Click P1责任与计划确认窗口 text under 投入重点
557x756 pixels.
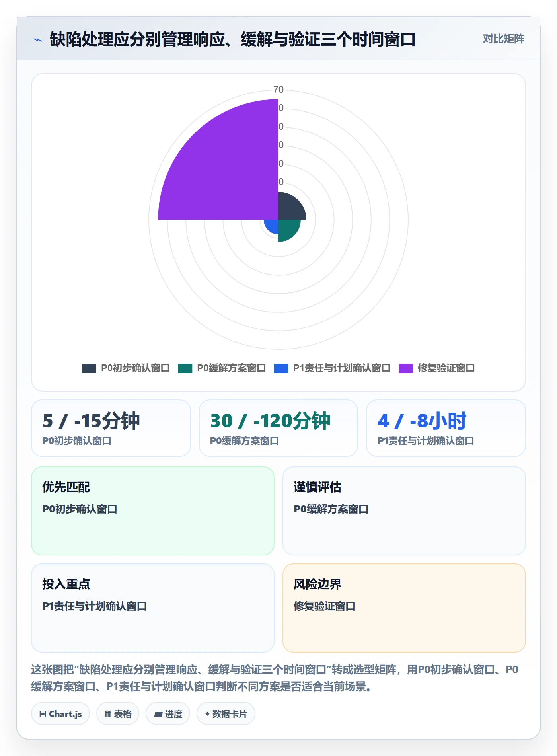pos(95,606)
